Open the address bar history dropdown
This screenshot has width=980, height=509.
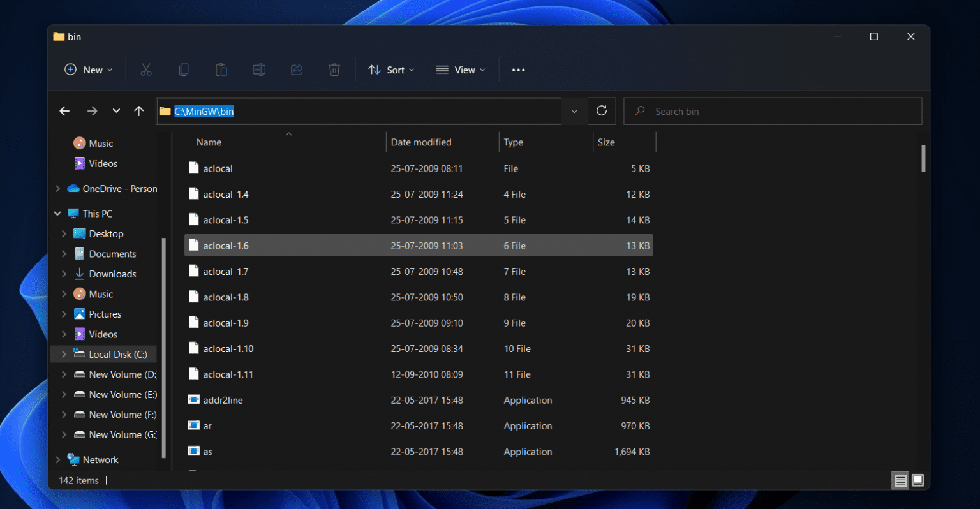click(573, 110)
